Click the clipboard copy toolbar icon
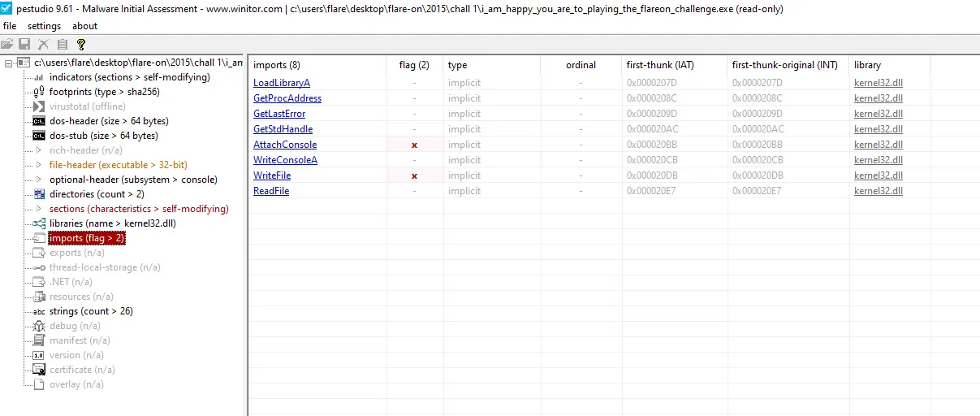The width and height of the screenshot is (980, 416). point(62,44)
